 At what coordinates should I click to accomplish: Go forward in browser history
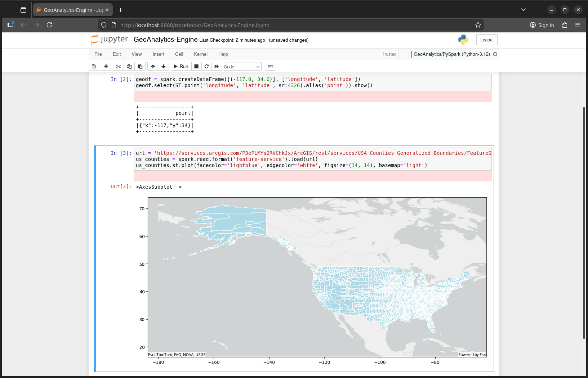[x=36, y=25]
